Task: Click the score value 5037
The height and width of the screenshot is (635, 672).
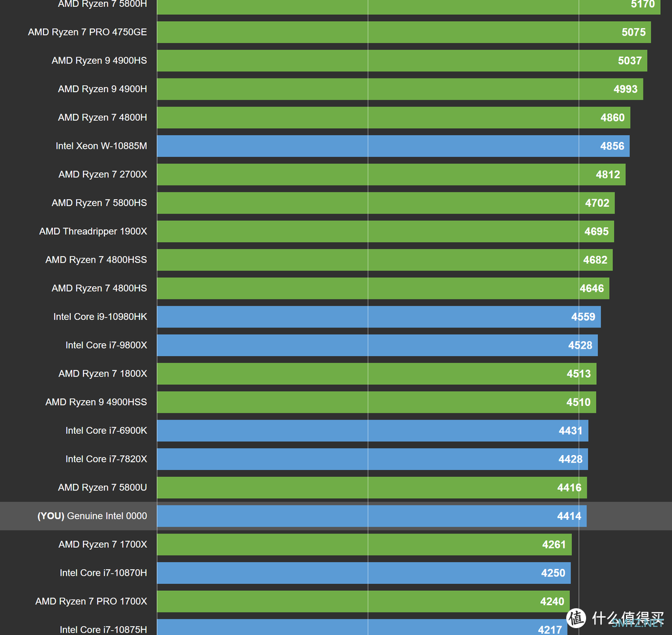Action: [x=630, y=60]
